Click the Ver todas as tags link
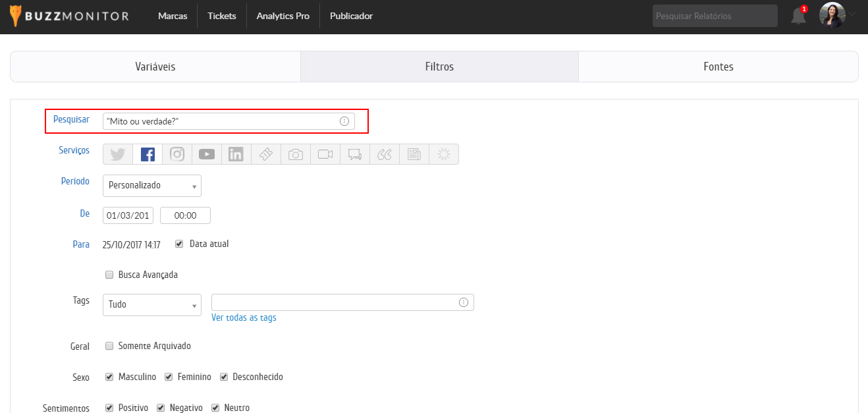This screenshot has height=413, width=868. click(244, 317)
